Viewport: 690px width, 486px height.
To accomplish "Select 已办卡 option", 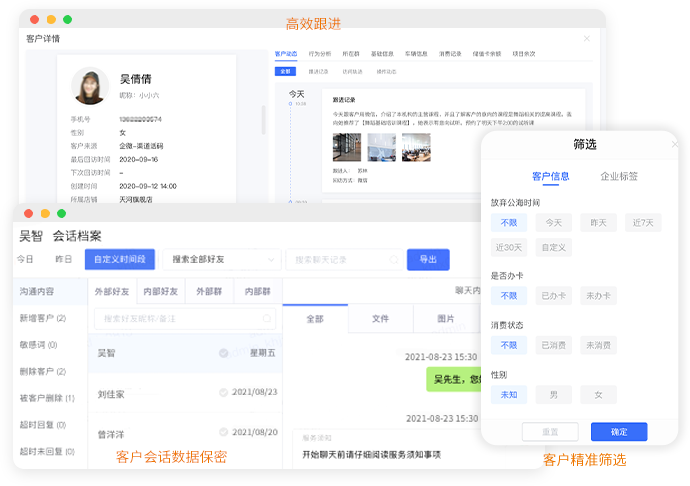I will pos(554,296).
